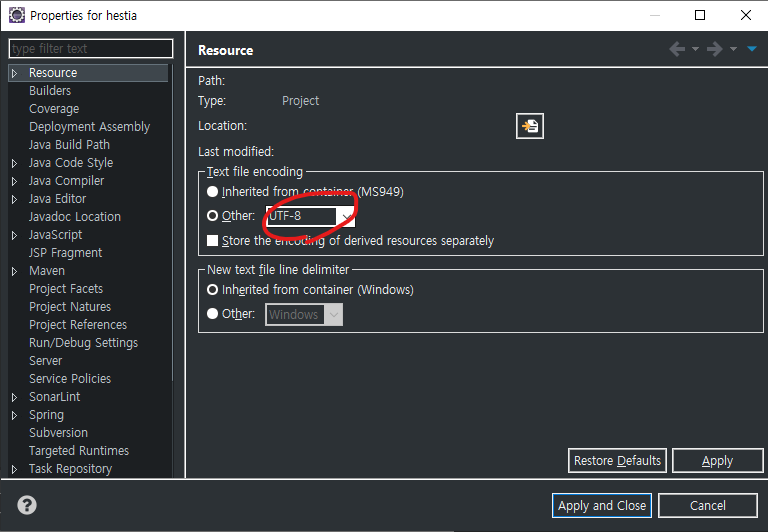
Task: Select Resource in the properties tree
Action: pyautogui.click(x=53, y=73)
